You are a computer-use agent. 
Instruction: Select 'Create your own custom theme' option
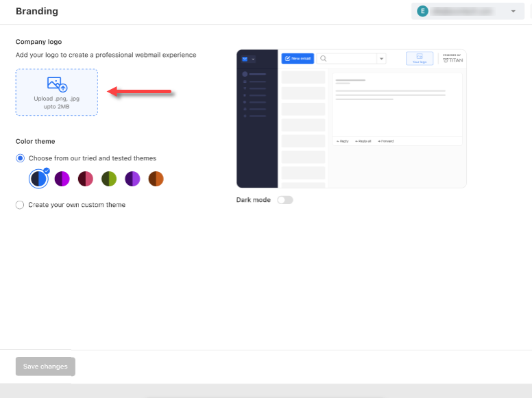pyautogui.click(x=20, y=205)
